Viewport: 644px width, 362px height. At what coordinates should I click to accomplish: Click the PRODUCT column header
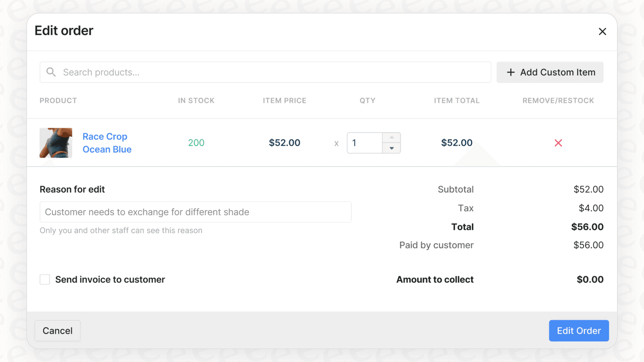pyautogui.click(x=58, y=100)
